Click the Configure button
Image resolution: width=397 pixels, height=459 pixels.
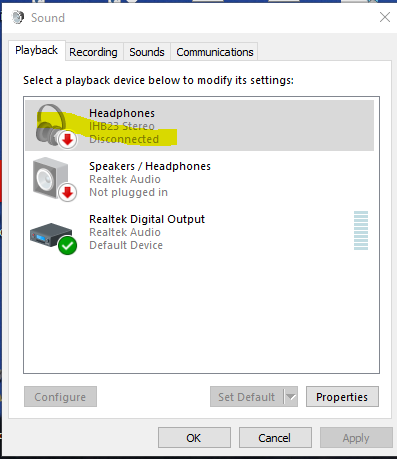(x=60, y=397)
